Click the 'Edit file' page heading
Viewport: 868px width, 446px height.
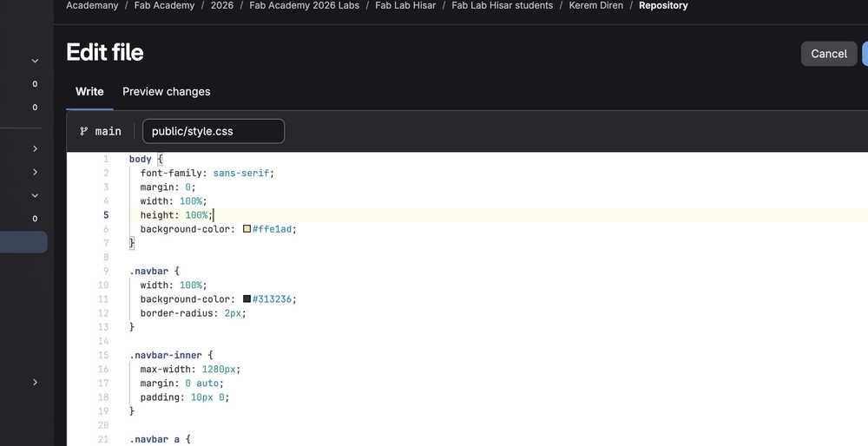[105, 53]
